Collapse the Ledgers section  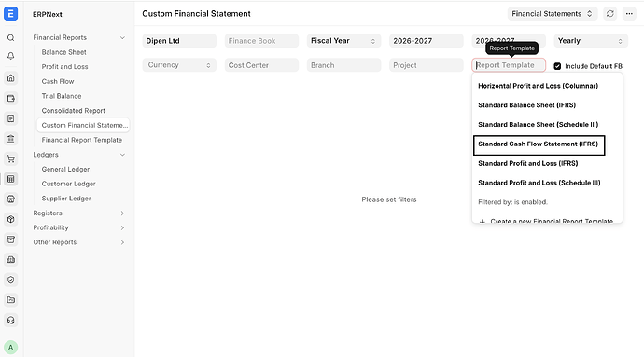(122, 155)
